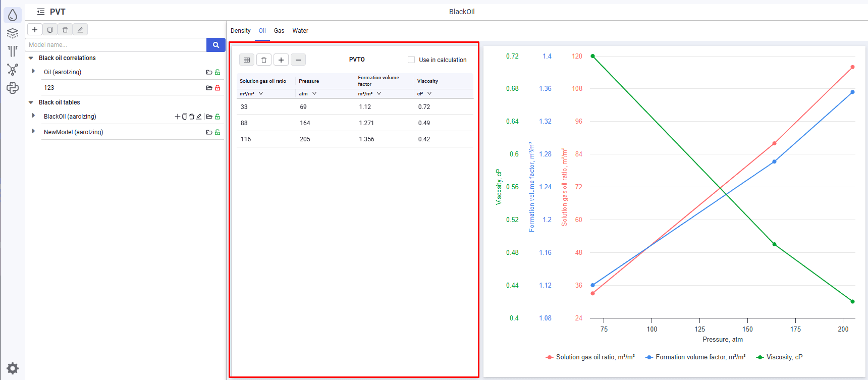Toggle the lock on NewModel (aarolzing)
Image resolution: width=868 pixels, height=380 pixels.
(218, 132)
